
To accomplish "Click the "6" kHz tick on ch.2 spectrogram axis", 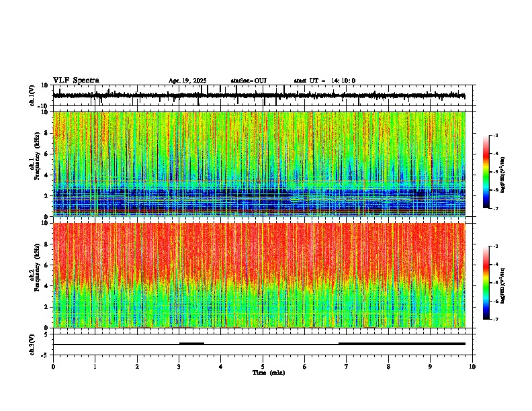I will click(x=46, y=265).
